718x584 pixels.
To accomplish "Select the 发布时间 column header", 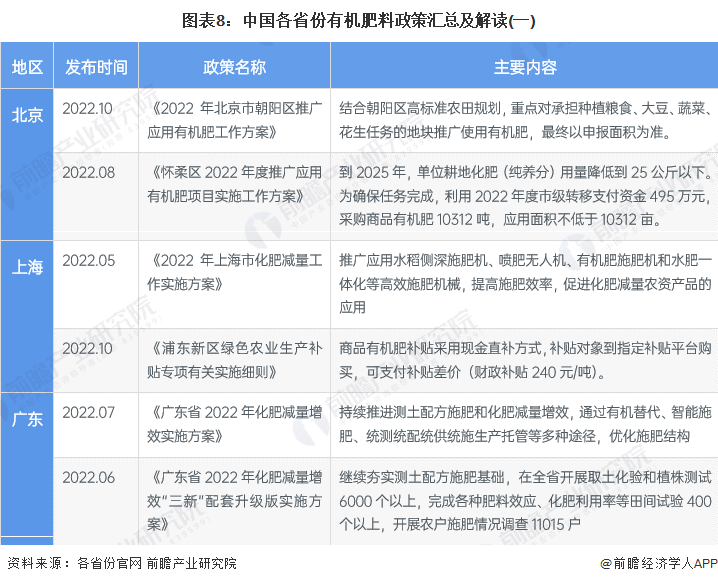I will (x=96, y=67).
